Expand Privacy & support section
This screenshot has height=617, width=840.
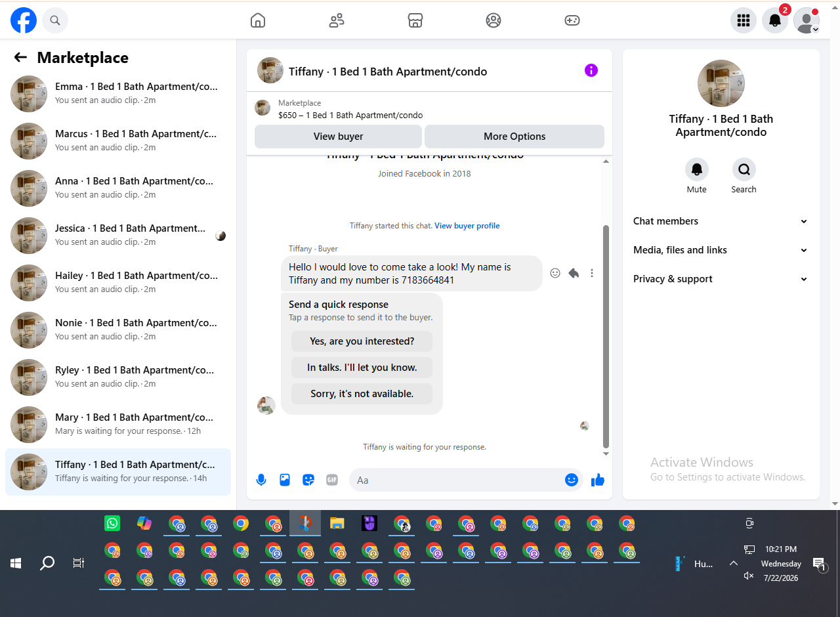(721, 279)
